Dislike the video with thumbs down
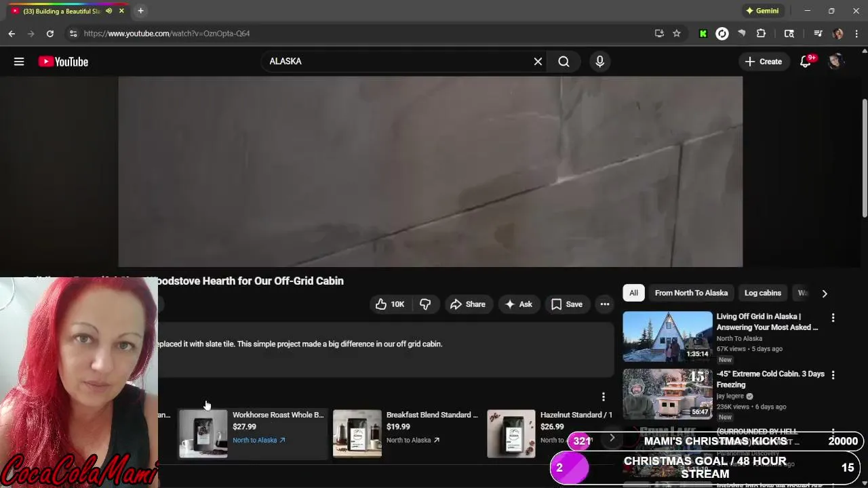Viewport: 868px width, 488px height. click(425, 304)
